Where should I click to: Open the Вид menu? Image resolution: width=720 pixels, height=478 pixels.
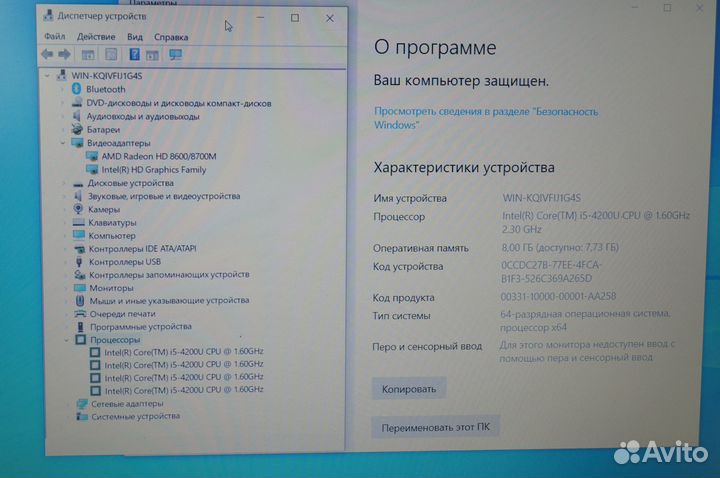pos(135,37)
